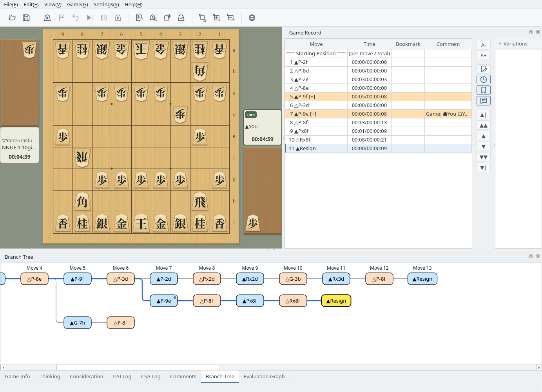The height and width of the screenshot is (392, 542).
Task: Increase font size with A+ button
Action: click(484, 55)
